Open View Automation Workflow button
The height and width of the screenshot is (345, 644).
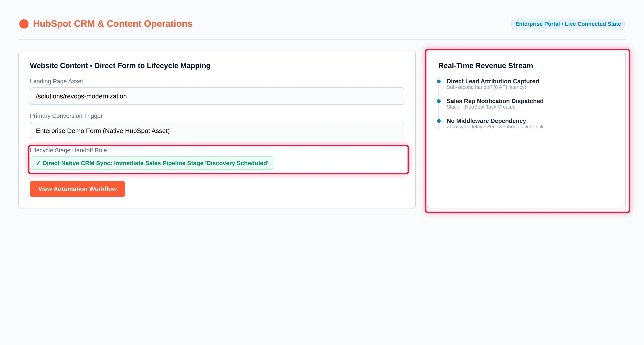coord(77,189)
